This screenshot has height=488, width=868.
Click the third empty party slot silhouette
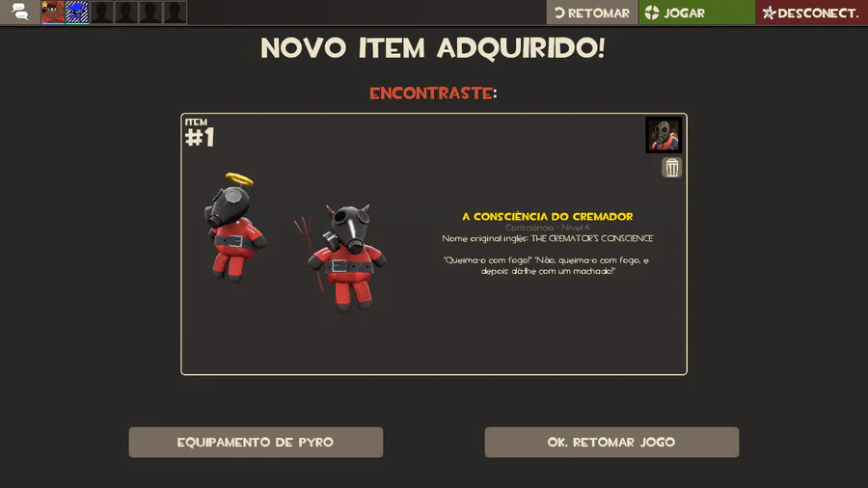(150, 13)
